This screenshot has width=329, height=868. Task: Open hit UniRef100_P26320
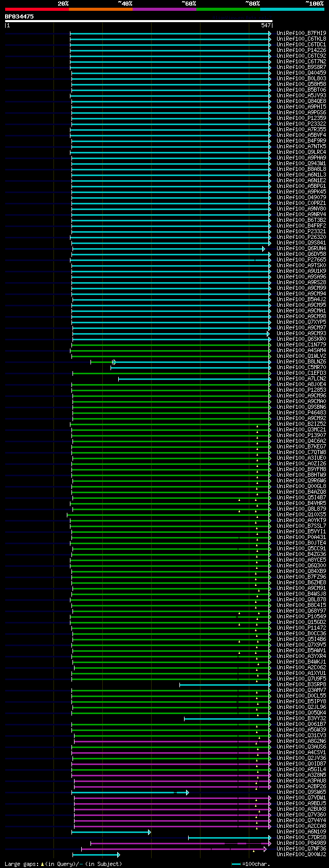[x=301, y=237]
